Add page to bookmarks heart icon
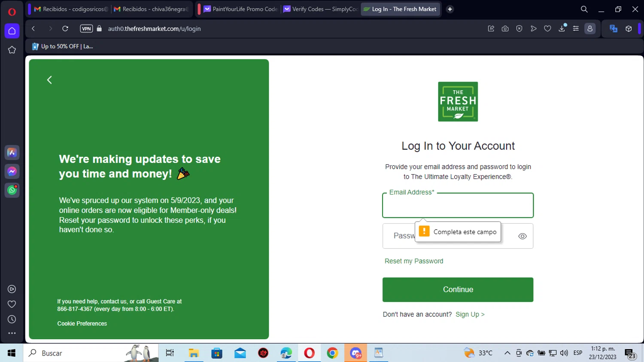 (547, 29)
